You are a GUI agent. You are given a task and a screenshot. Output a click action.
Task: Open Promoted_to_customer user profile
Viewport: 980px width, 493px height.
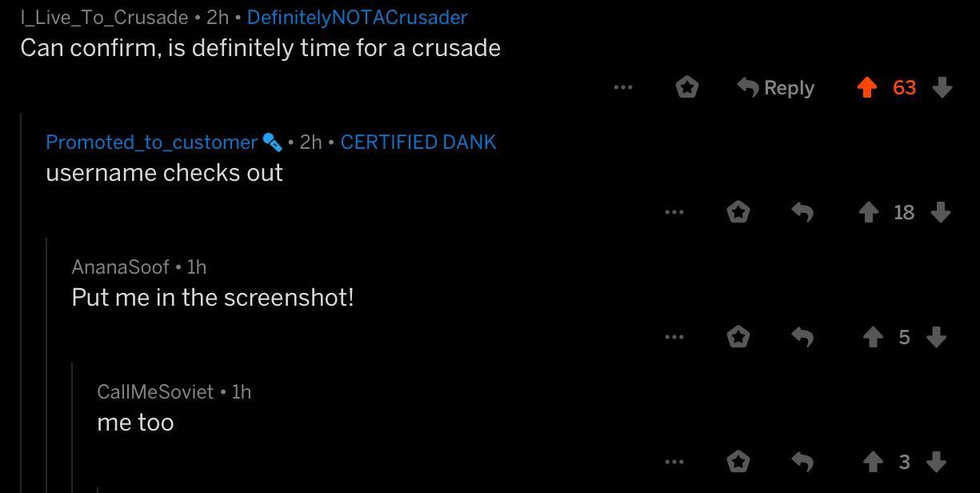[x=151, y=142]
